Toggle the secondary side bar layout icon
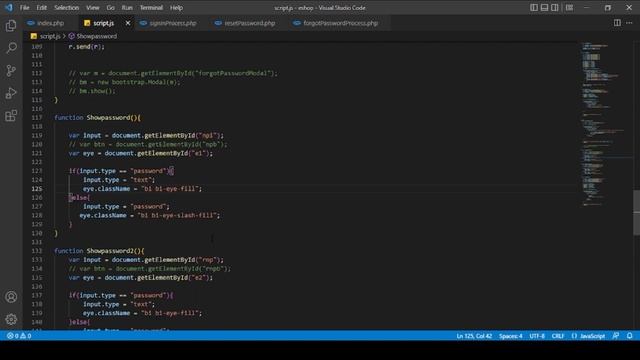This screenshot has width=640, height=360. 555,7
